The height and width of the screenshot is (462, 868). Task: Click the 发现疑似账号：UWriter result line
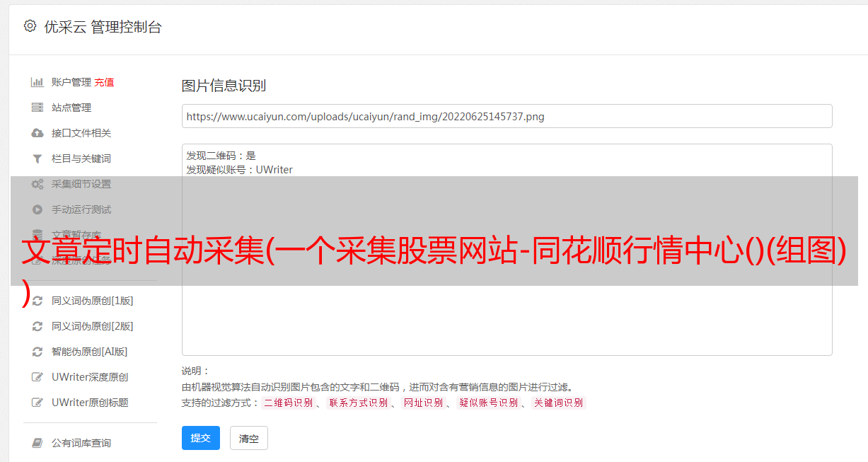(240, 170)
